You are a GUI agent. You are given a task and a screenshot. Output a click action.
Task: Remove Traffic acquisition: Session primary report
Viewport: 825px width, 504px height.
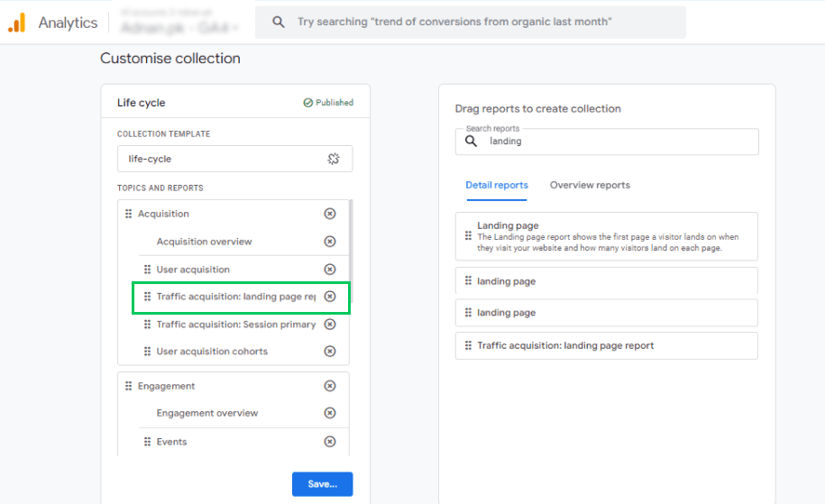pyautogui.click(x=330, y=324)
